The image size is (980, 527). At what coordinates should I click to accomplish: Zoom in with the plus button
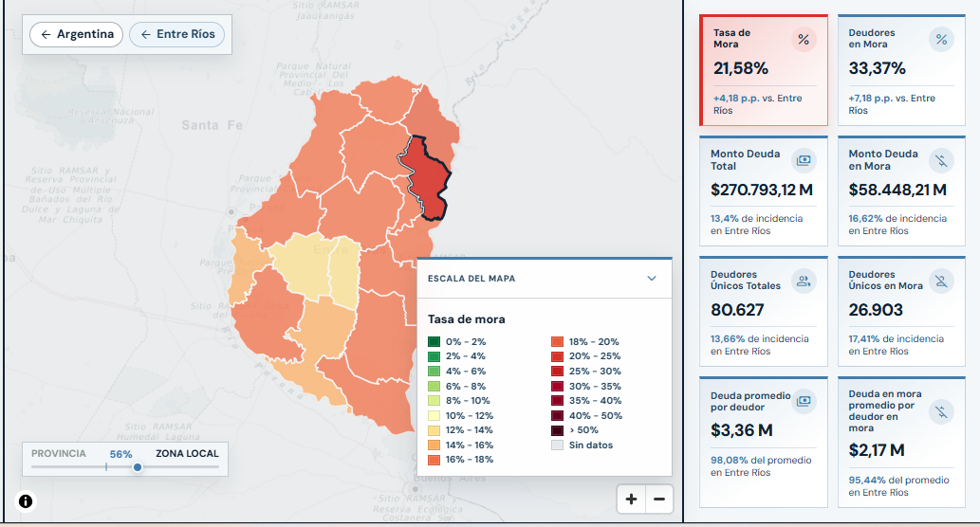click(631, 499)
